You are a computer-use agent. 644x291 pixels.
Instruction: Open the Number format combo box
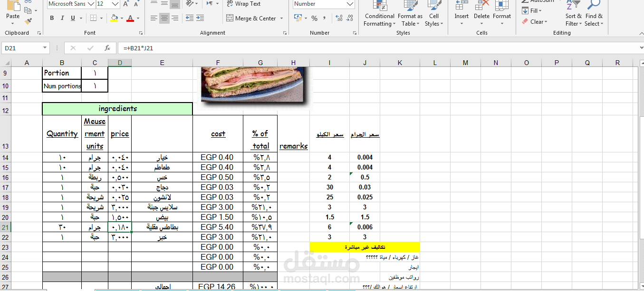[x=324, y=4]
